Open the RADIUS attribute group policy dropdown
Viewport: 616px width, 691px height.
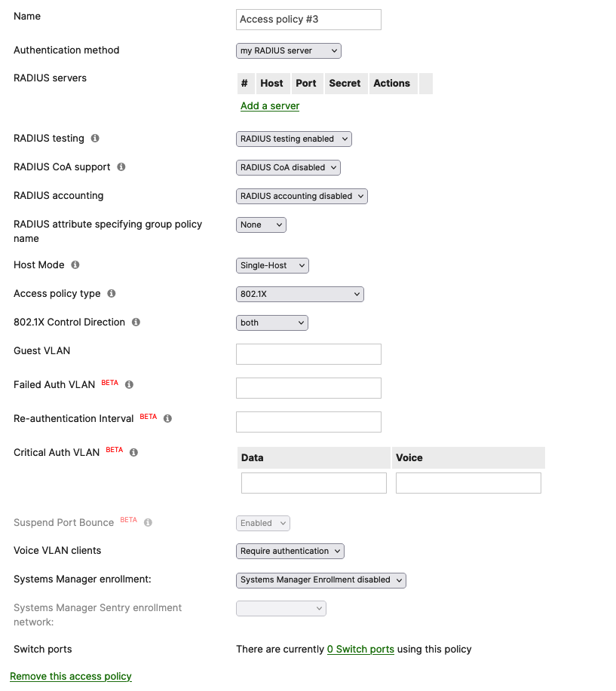coord(261,224)
